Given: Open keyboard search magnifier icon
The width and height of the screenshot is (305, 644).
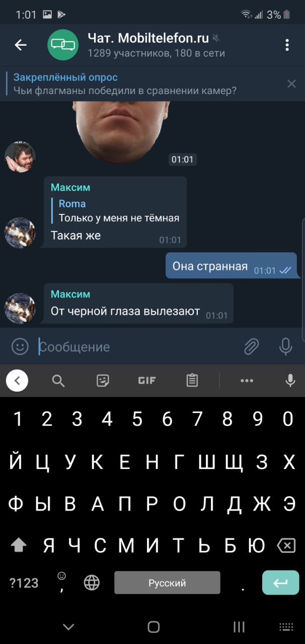Looking at the screenshot, I should [x=58, y=381].
